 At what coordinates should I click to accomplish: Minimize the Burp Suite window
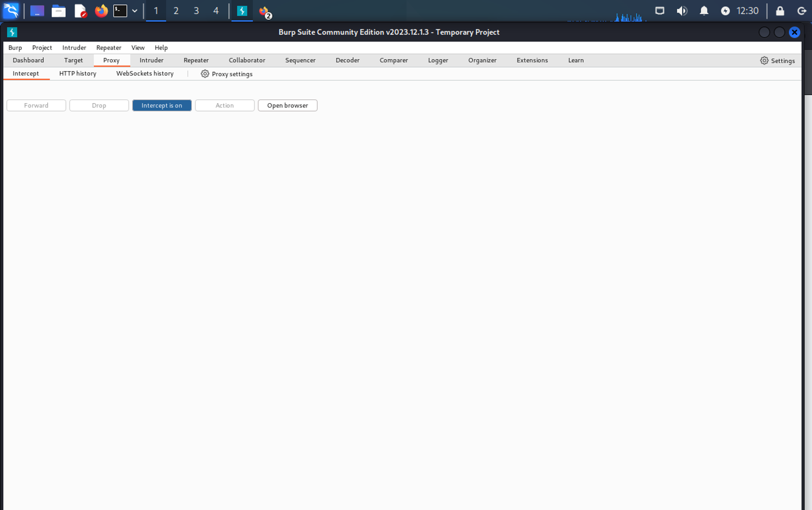click(764, 32)
